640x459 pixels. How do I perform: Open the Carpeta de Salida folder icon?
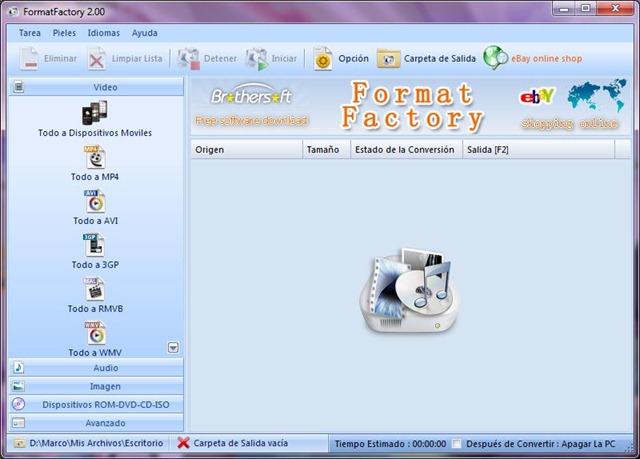388,59
